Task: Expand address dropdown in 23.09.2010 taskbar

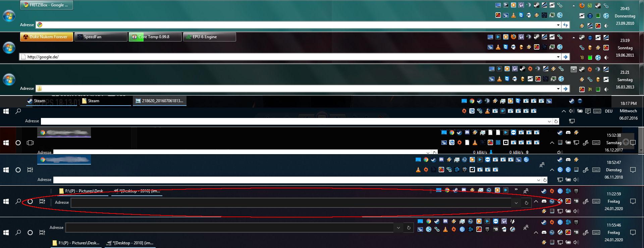Action: (558, 25)
